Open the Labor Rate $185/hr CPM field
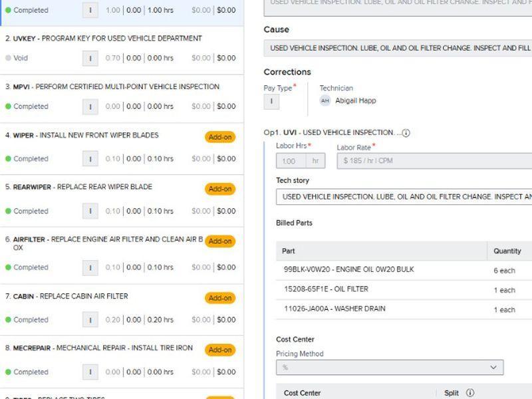Image resolution: width=532 pixels, height=399 pixels. 434,161
